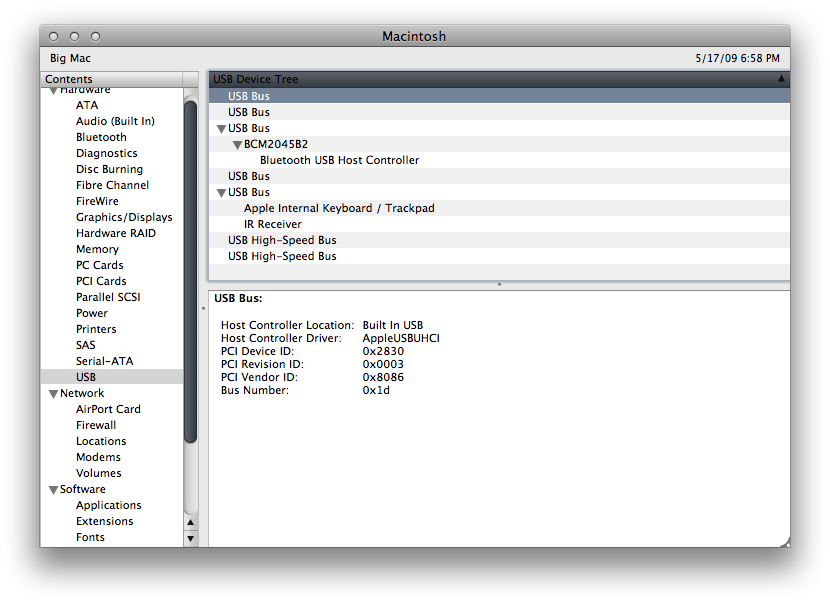Click the highlighted USB Bus row
The height and width of the screenshot is (602, 830).
click(499, 96)
